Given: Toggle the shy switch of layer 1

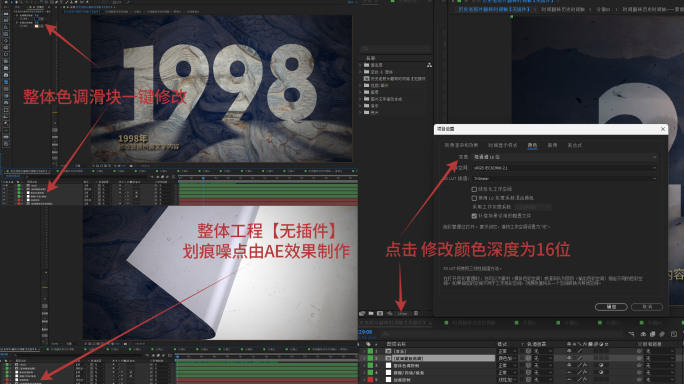Looking at the screenshot, I should pos(569,351).
